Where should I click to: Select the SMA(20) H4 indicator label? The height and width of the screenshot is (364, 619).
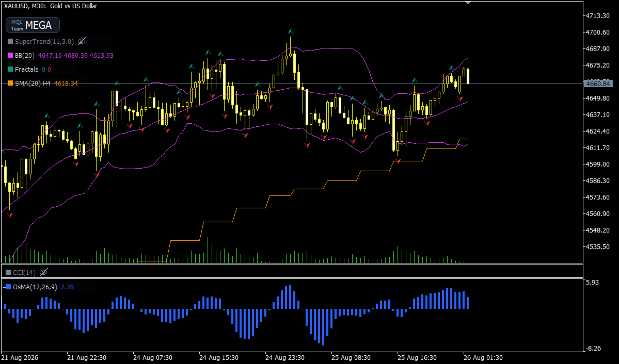click(33, 83)
